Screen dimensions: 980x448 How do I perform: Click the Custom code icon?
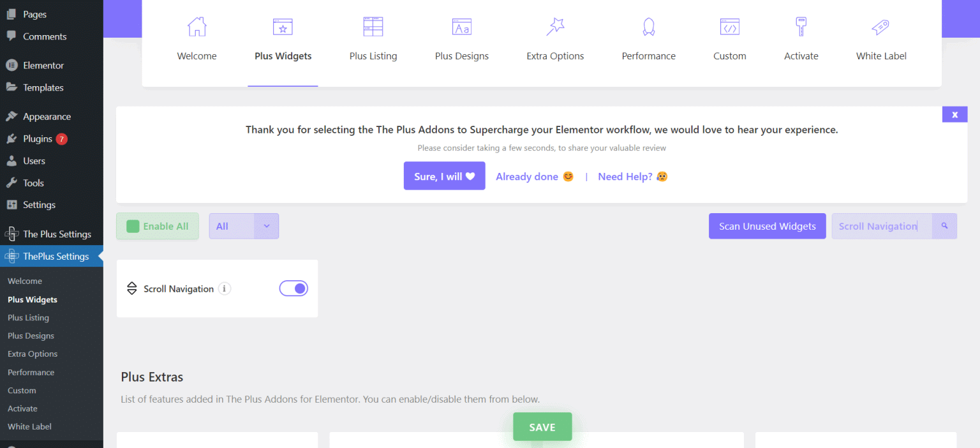[729, 27]
